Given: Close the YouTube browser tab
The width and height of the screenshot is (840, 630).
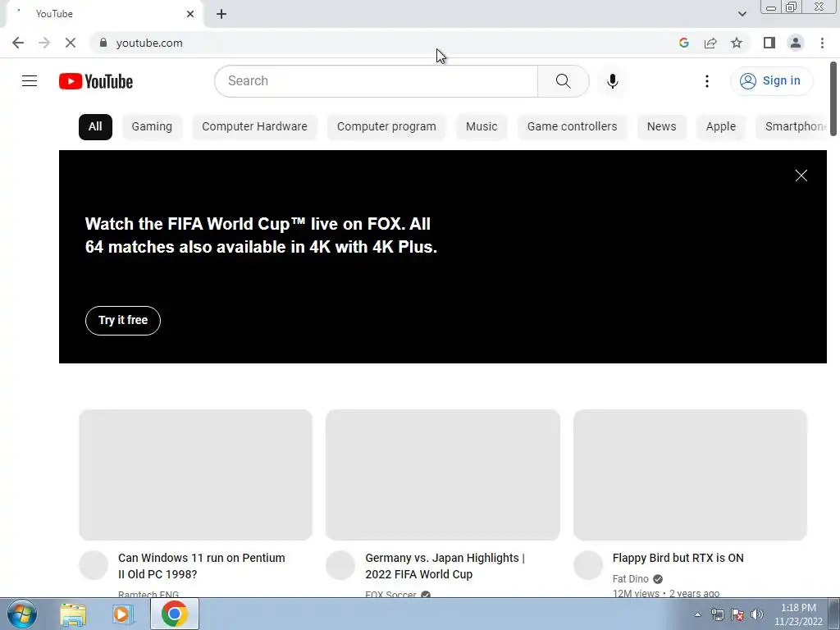Looking at the screenshot, I should coord(190,14).
